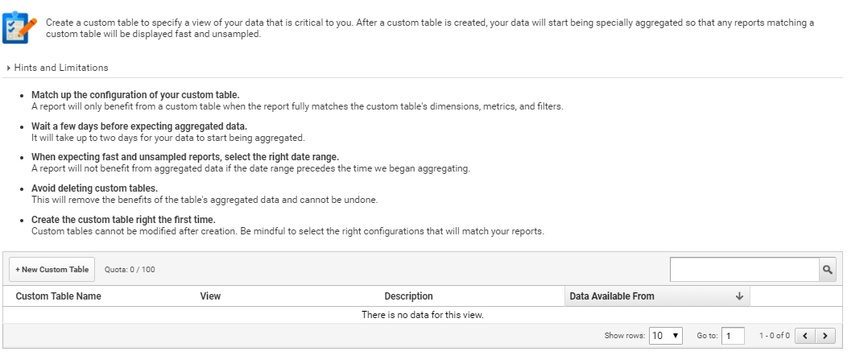Go to the previous page arrow
Screen dimensions: 868x364
click(x=804, y=336)
